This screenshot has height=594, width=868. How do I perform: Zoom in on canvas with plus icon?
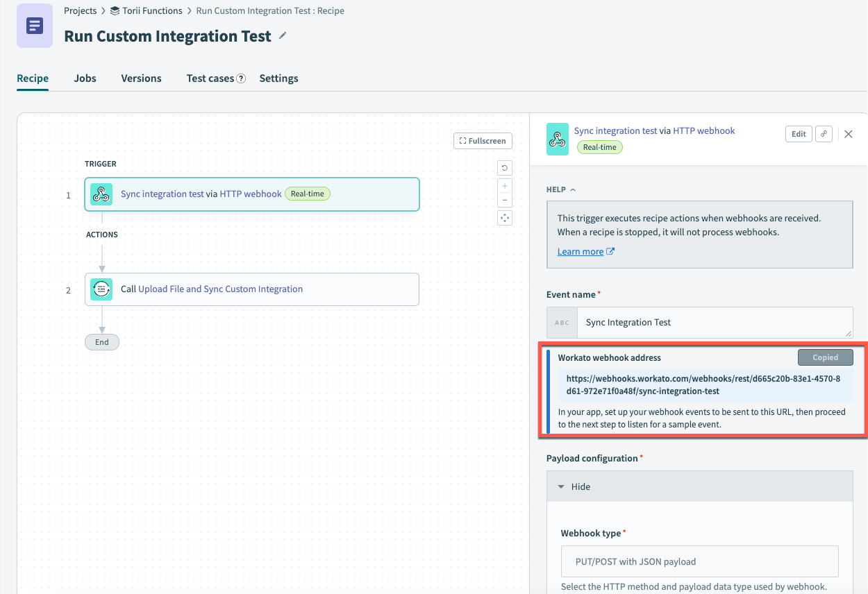point(505,186)
